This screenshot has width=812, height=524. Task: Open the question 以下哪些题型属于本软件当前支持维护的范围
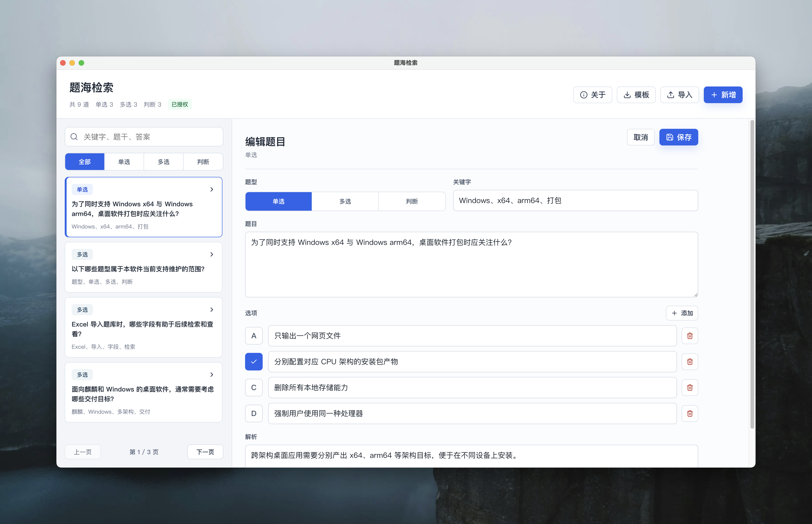(144, 268)
